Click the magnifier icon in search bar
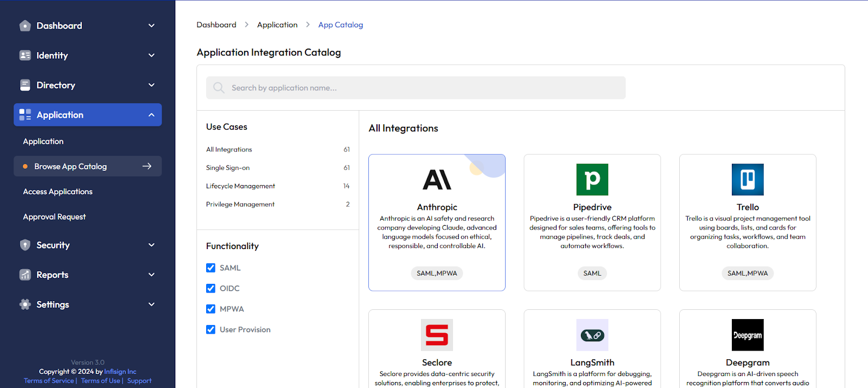868x388 pixels. (x=219, y=87)
